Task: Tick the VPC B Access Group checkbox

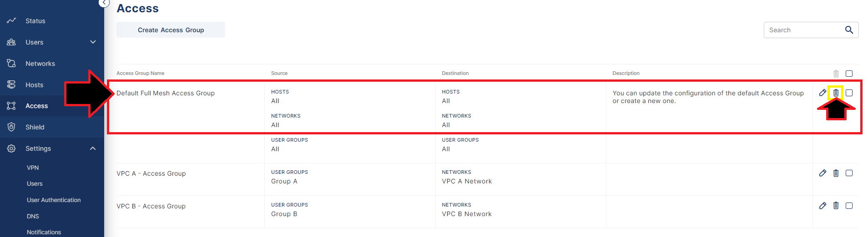Action: coord(849,206)
